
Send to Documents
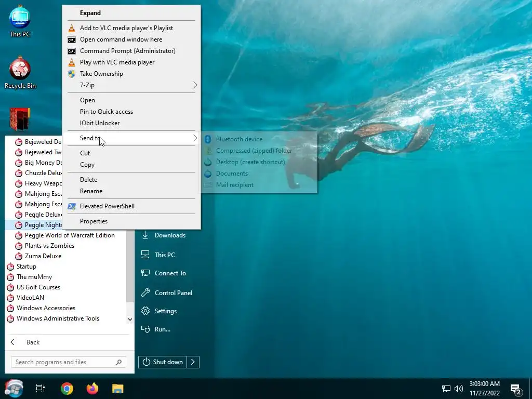click(x=259, y=174)
